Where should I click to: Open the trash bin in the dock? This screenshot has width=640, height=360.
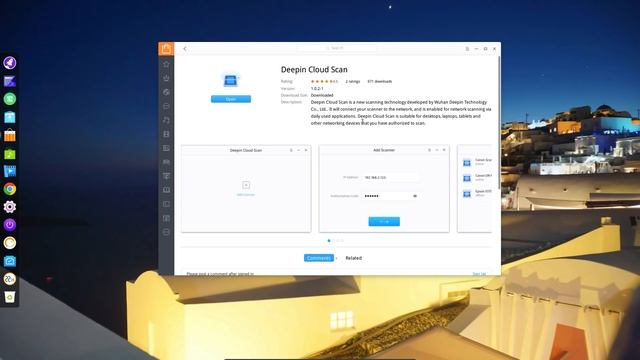click(x=10, y=297)
